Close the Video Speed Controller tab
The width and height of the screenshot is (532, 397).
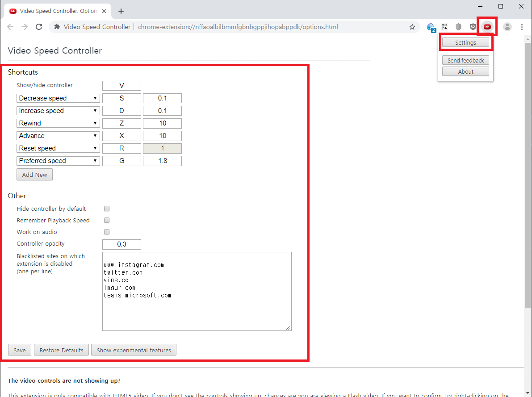click(x=104, y=11)
